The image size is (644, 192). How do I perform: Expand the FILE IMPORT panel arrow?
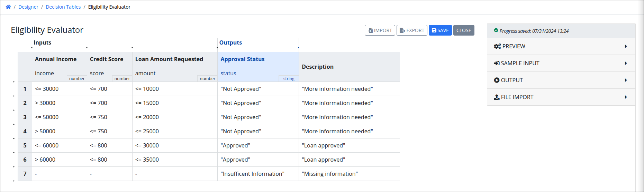626,97
